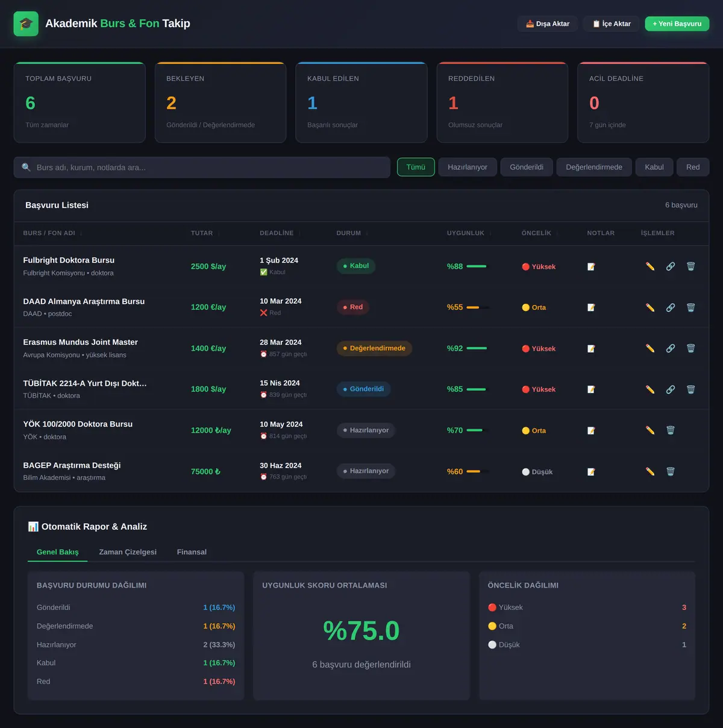
Task: Delete the Erasmus Mundus Joint Master row
Action: point(691,348)
